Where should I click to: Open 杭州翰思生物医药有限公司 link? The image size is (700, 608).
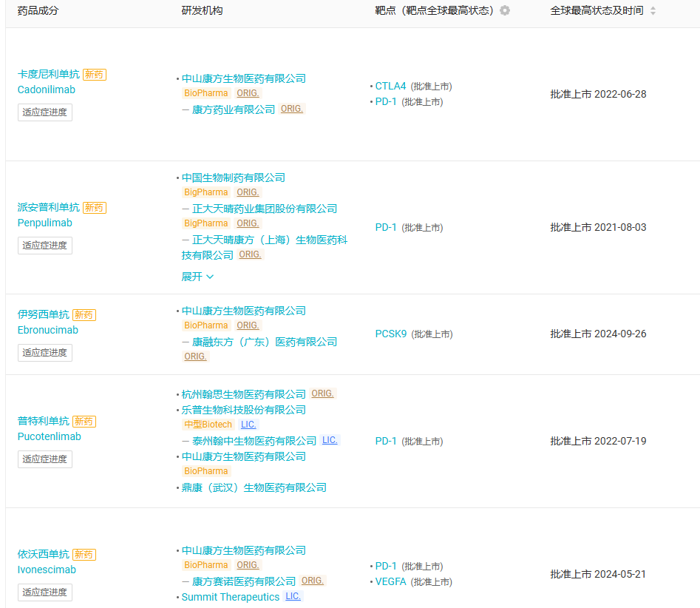pos(244,394)
